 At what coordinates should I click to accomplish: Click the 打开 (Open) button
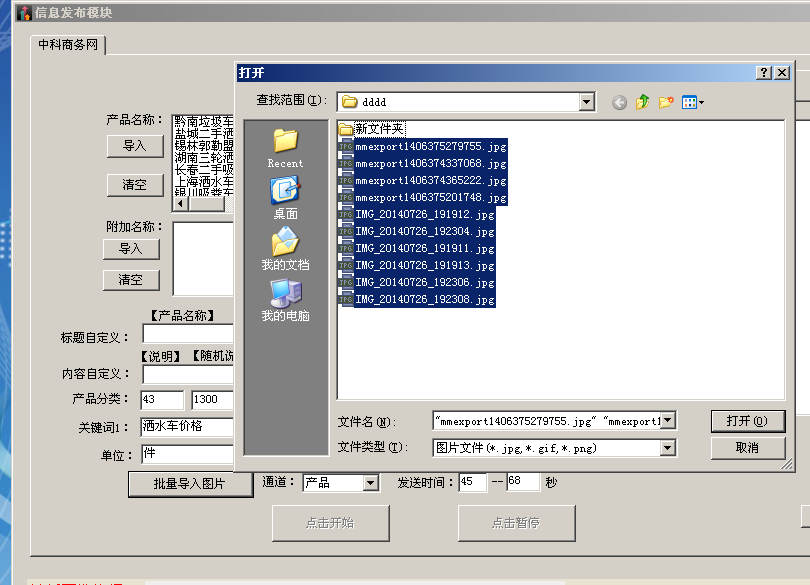747,421
